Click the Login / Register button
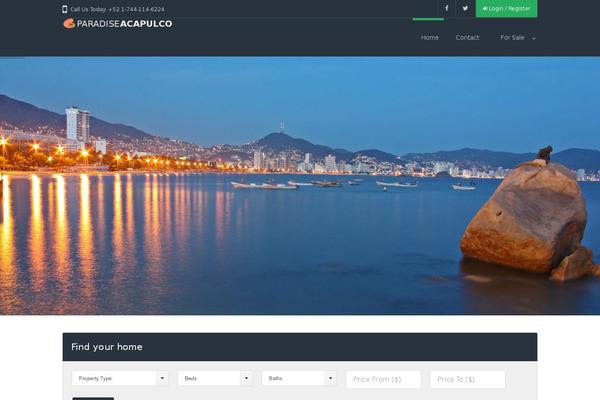600x400 pixels. (506, 8)
